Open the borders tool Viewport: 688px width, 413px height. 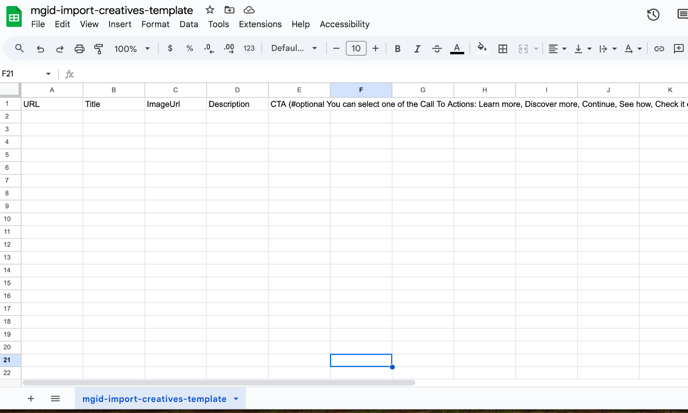503,49
